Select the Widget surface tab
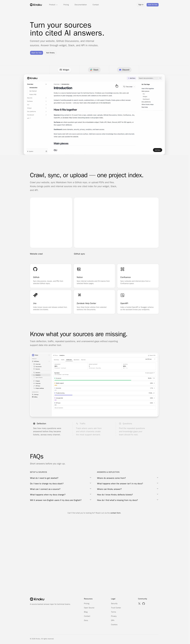 [x=64, y=70]
